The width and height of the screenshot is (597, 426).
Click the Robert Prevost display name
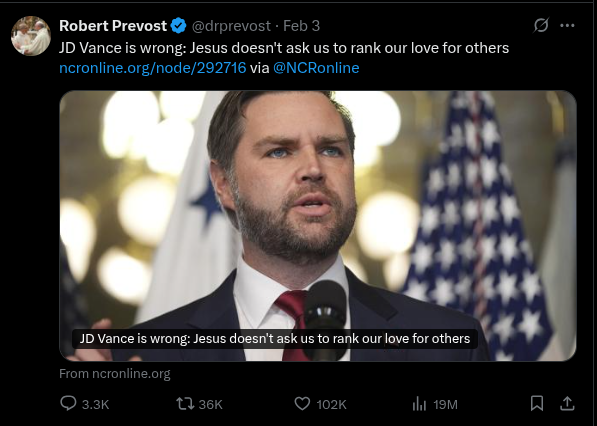click(x=113, y=26)
